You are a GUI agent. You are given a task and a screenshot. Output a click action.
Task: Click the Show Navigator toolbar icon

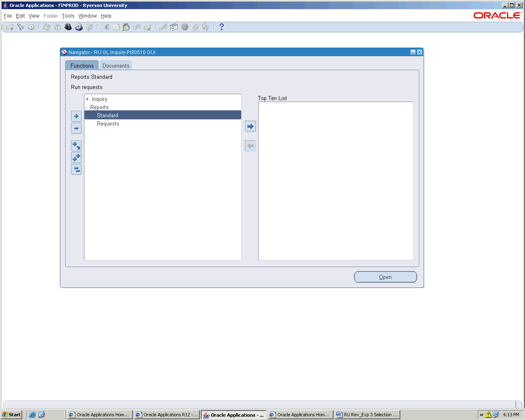pos(31,27)
